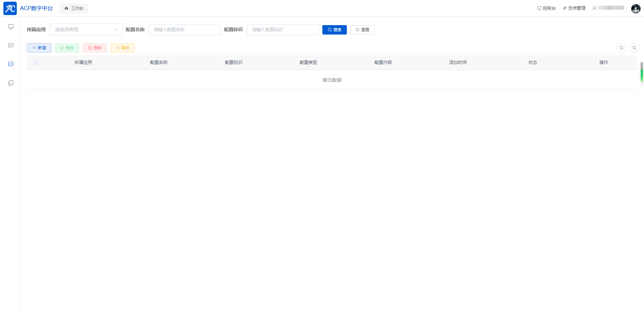Go to 控制台 in top navigation
Viewport: 644px width, 314px height.
click(546, 8)
